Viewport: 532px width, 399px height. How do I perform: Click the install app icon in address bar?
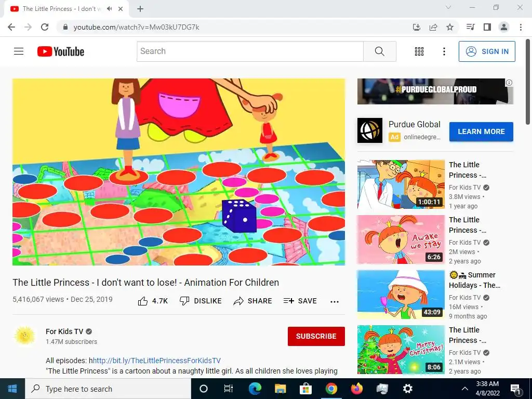(x=417, y=27)
